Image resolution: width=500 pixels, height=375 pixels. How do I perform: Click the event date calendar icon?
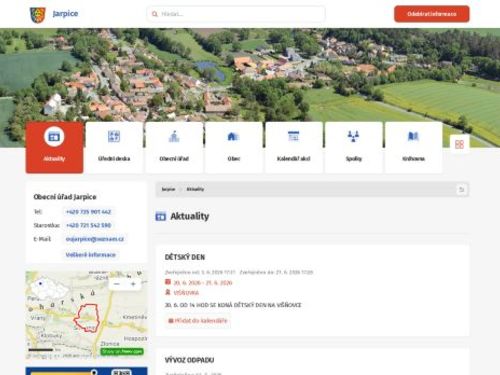168,282
